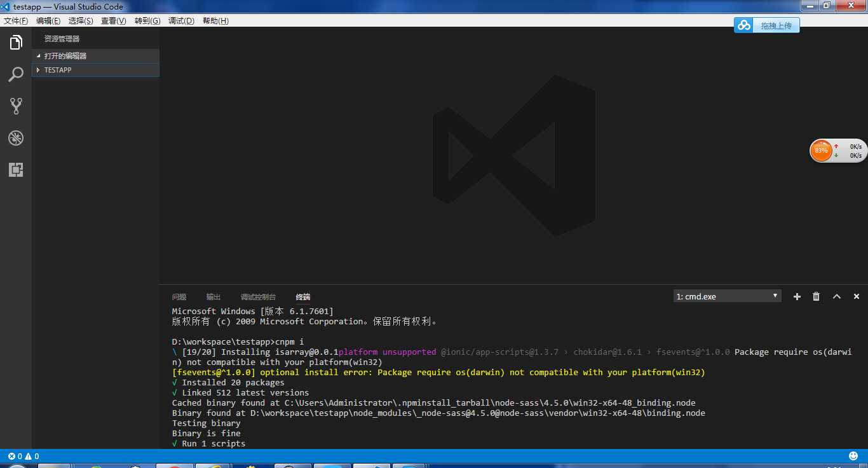Screen dimensions: 868x468
Task: Close the terminal panel
Action: pos(857,296)
